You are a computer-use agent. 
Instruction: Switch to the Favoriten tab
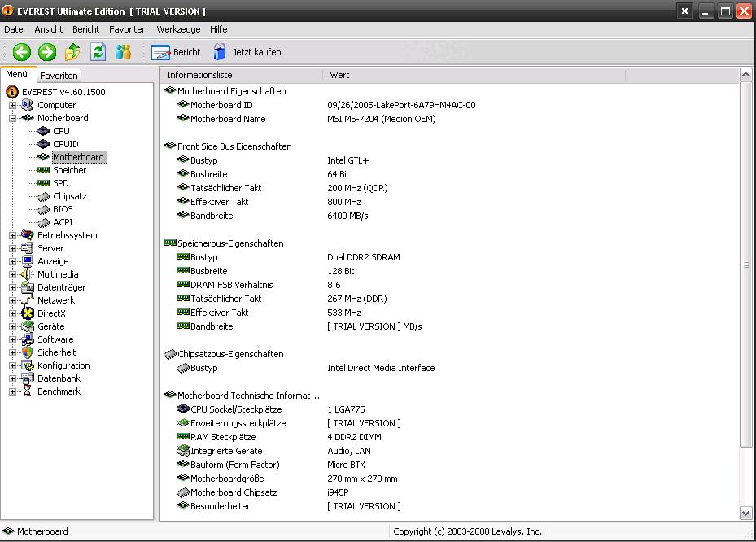click(59, 76)
